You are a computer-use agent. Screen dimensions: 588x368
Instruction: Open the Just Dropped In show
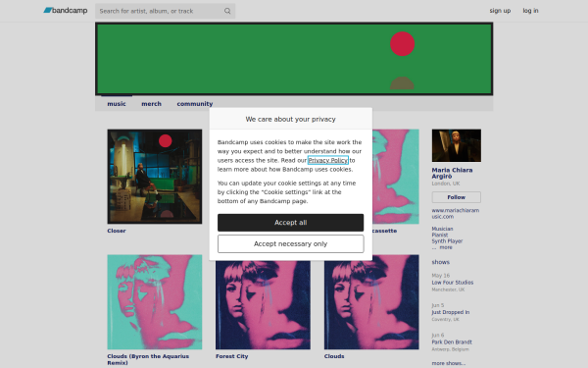(451, 312)
